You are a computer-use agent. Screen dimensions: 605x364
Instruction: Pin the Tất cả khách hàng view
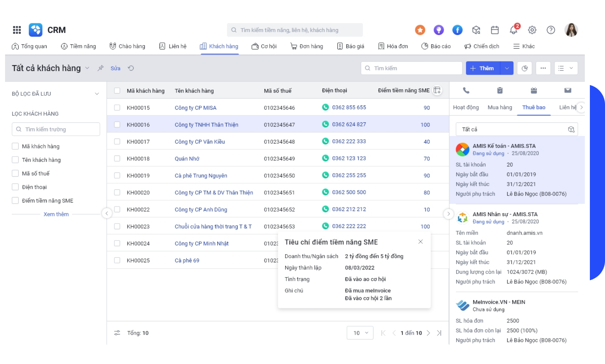pyautogui.click(x=101, y=68)
